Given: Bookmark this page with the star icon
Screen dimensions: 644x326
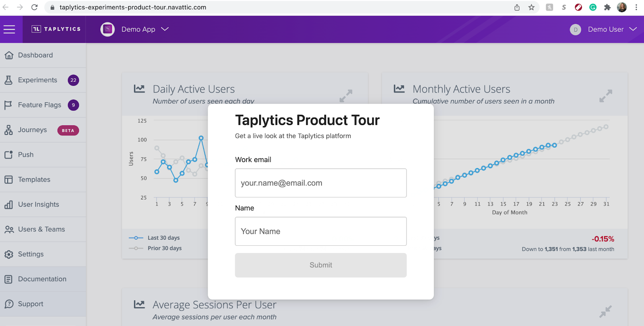Looking at the screenshot, I should pyautogui.click(x=531, y=7).
